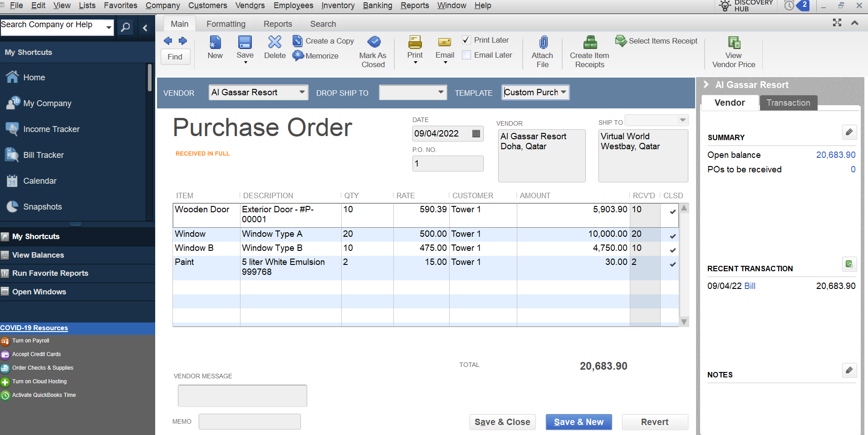This screenshot has height=435, width=868.
Task: Switch to the Formatting ribbon tab
Action: [226, 24]
